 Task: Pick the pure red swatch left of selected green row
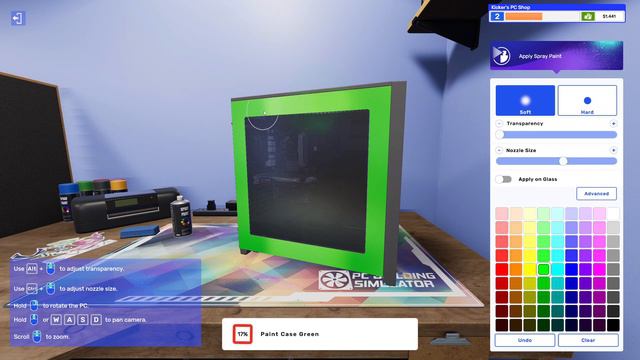[502, 269]
